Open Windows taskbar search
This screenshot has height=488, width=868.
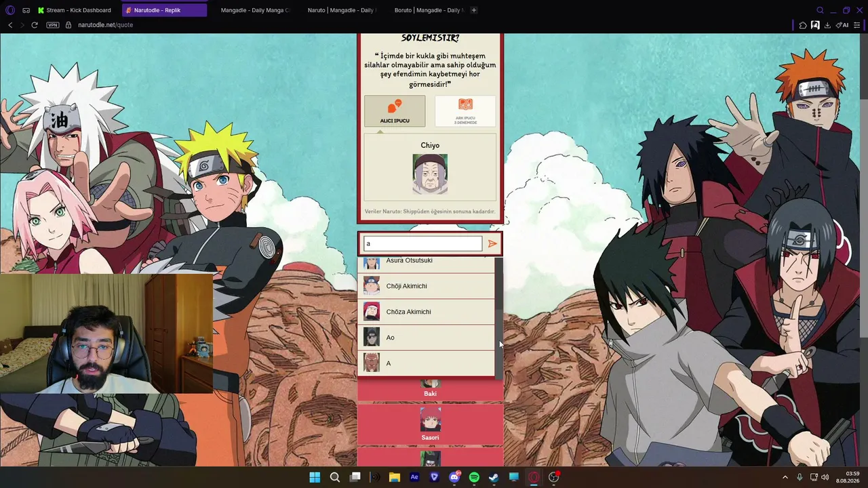tap(335, 477)
